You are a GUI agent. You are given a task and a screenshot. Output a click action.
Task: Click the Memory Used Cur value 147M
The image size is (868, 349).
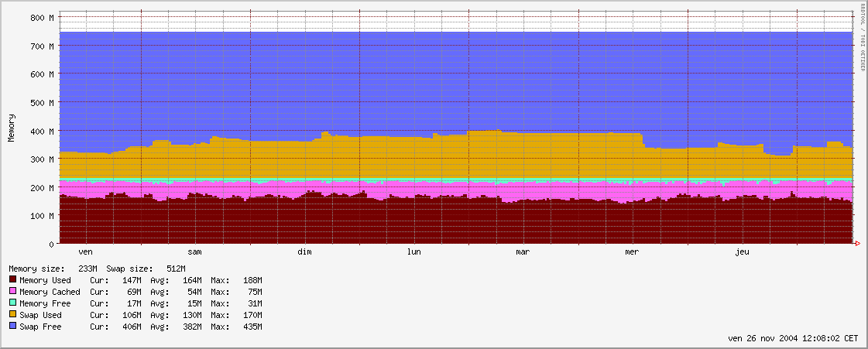pyautogui.click(x=131, y=280)
